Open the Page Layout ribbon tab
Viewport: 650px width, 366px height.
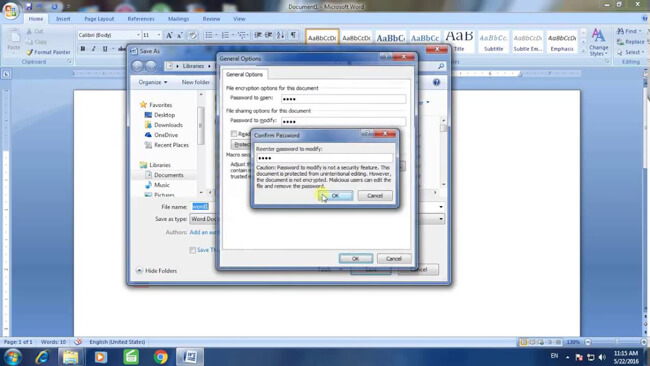point(99,19)
